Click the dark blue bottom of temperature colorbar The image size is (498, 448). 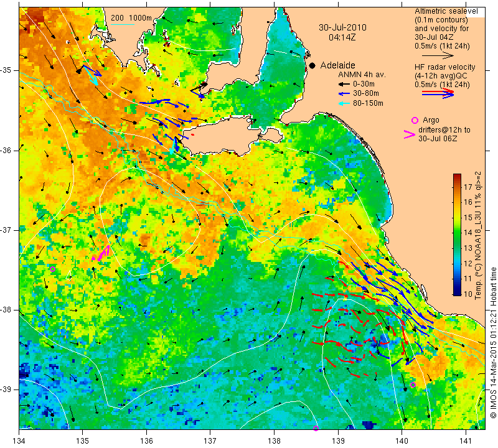[x=457, y=292]
